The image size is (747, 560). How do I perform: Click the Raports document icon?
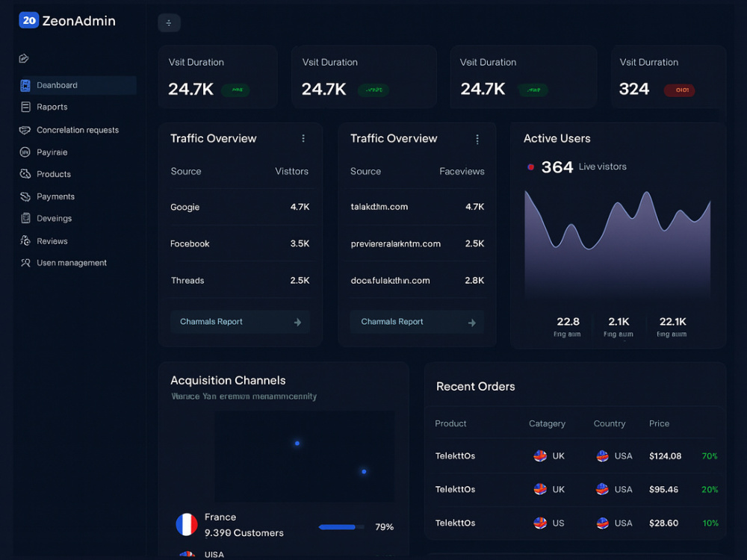[x=25, y=107]
